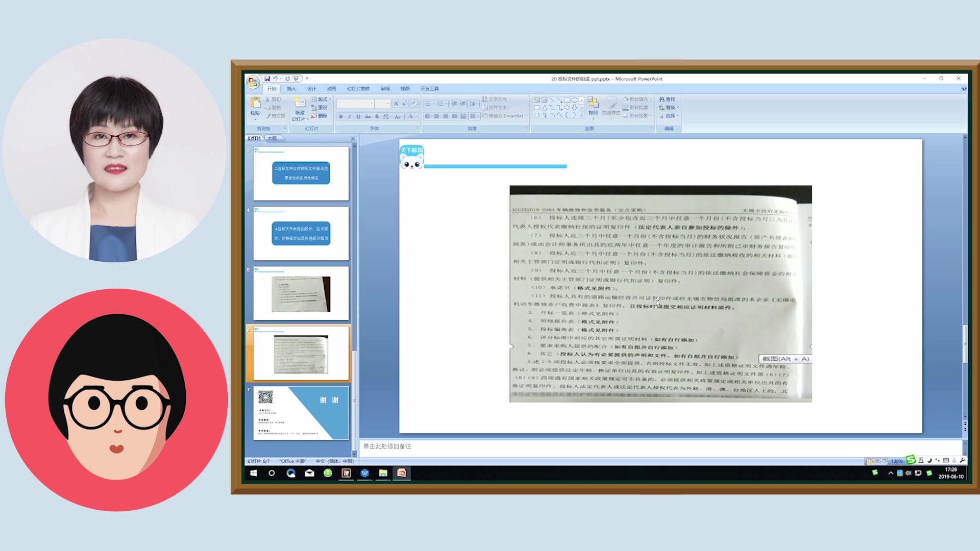Switch to the Slide Show (幻灯片放映) tab

click(x=358, y=89)
